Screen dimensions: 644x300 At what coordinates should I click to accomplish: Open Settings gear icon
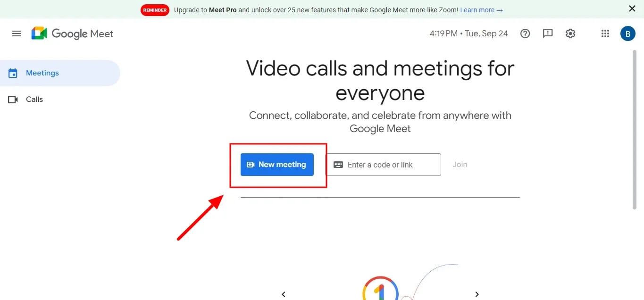[570, 33]
